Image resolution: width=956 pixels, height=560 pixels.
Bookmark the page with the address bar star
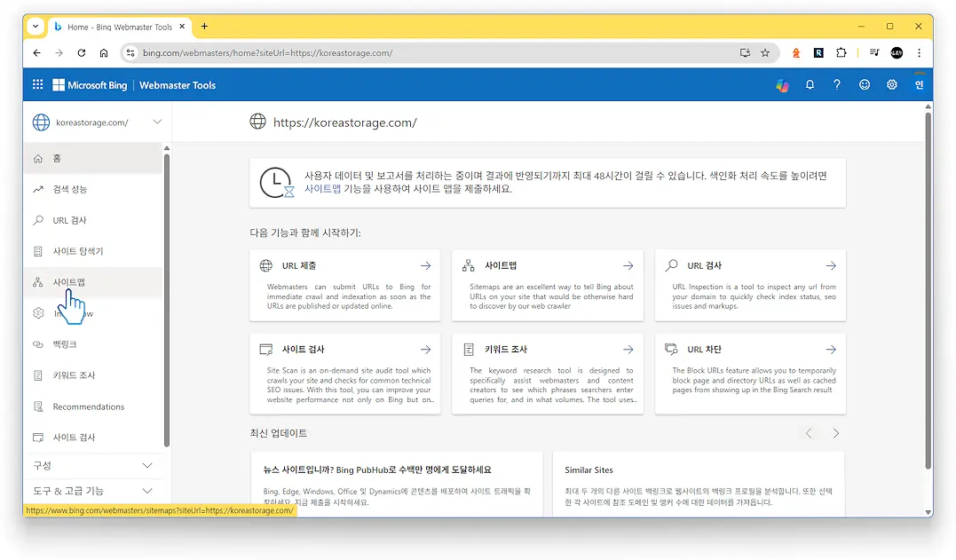point(766,52)
